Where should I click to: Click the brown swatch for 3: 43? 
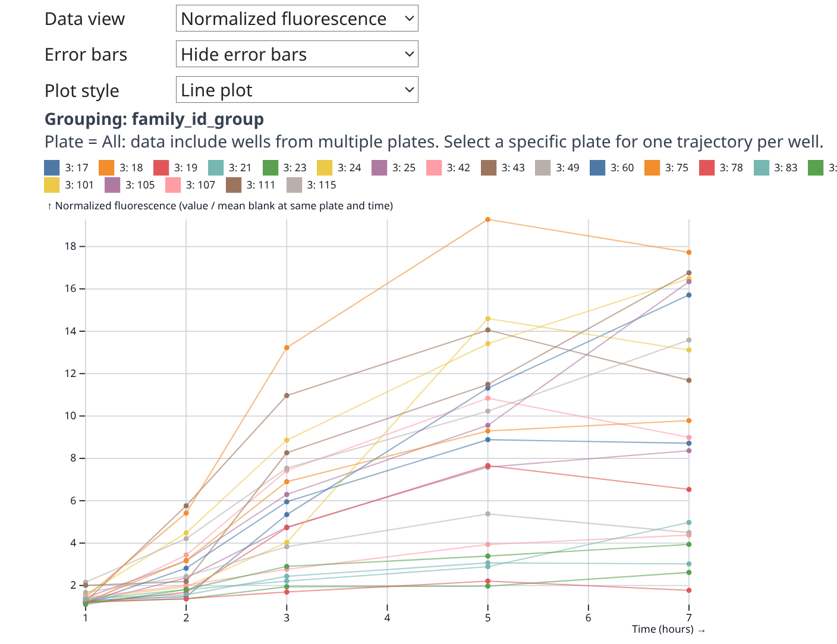pos(489,168)
